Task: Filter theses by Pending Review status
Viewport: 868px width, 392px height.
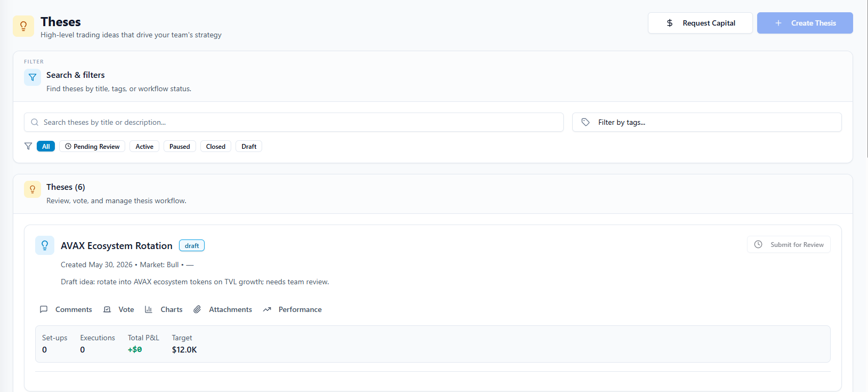Action: 92,146
